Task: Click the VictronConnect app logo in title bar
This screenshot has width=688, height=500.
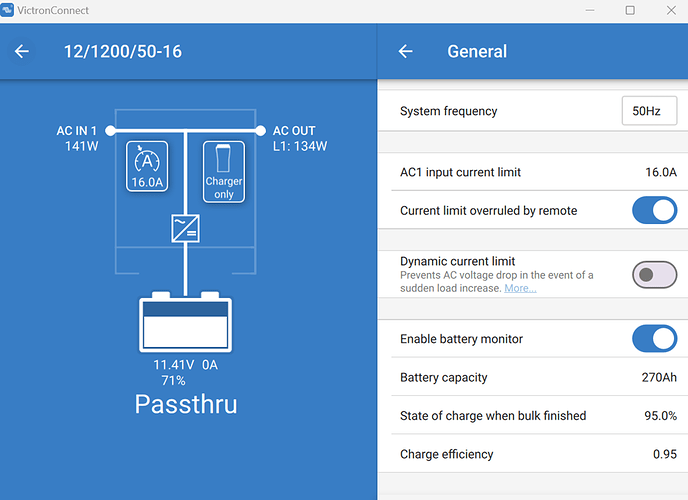Action: 7,10
